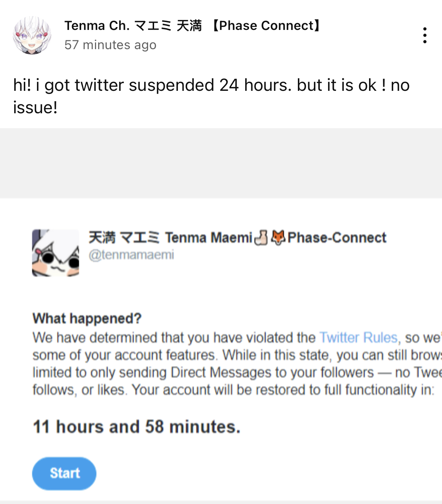Screen dimensions: 442x504
Task: Tap the gray band above the embedded image
Action: coord(221,163)
